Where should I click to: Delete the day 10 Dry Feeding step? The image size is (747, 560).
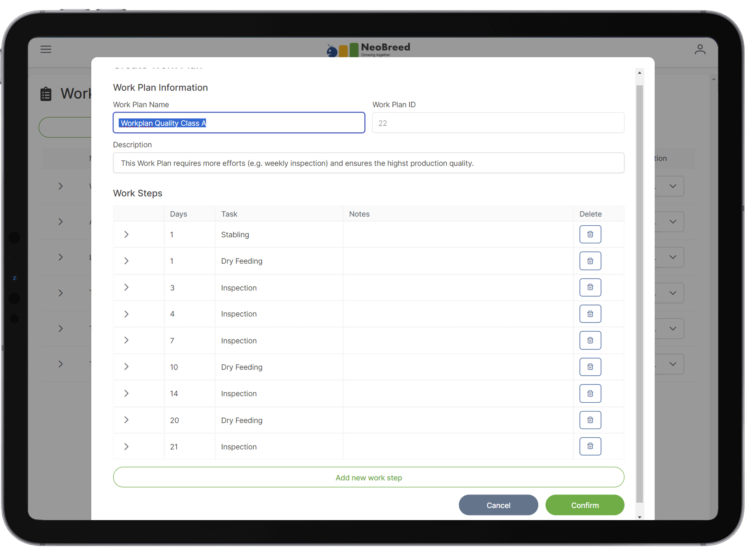590,367
